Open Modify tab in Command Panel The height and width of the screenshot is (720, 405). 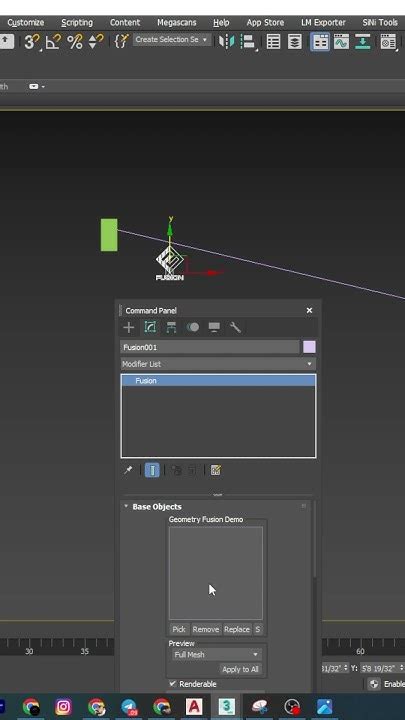tap(150, 327)
